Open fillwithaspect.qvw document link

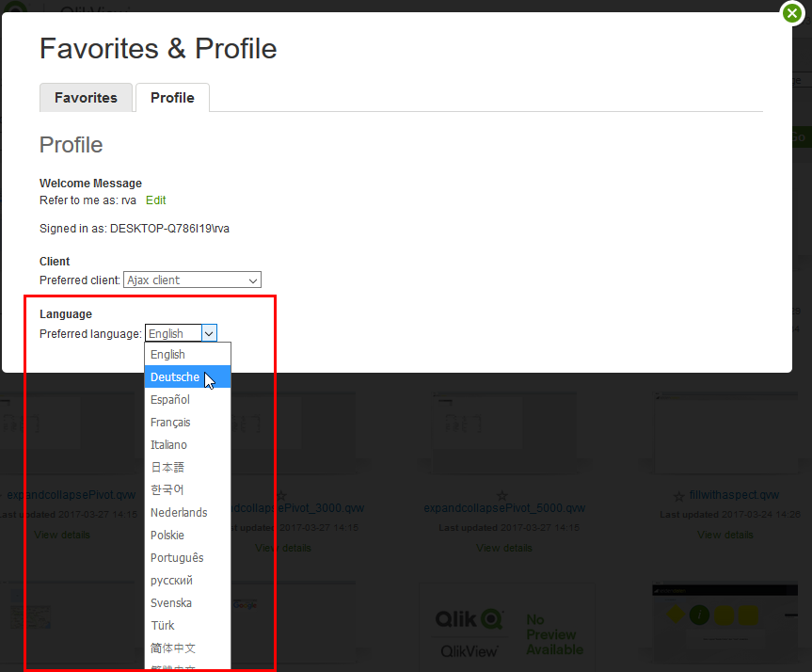coord(734,495)
